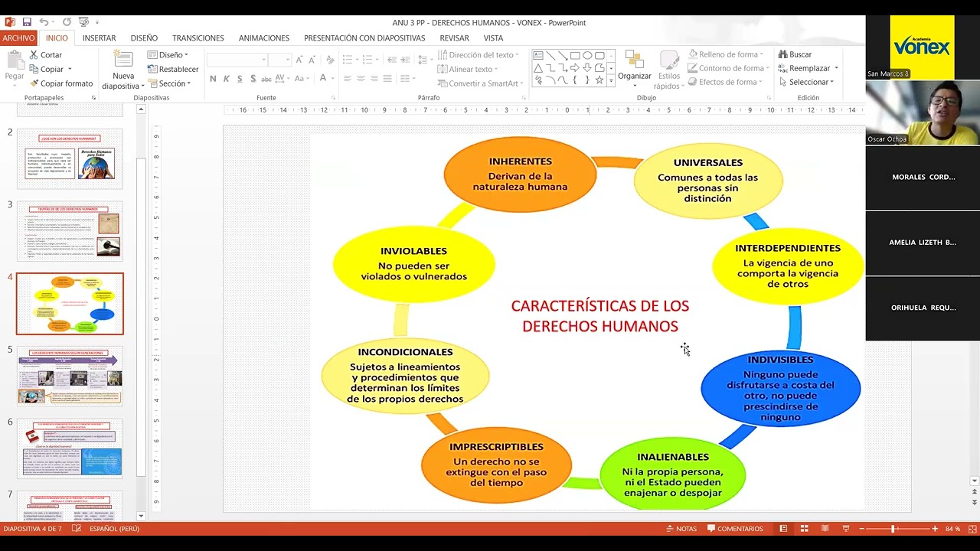Viewport: 980px width, 551px height.
Task: Open the Sección dropdown
Action: [169, 83]
